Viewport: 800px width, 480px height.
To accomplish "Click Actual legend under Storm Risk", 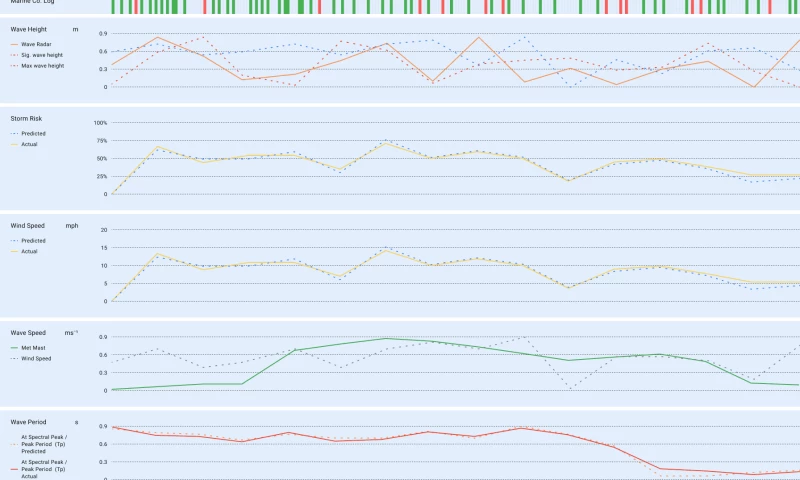I will point(29,144).
